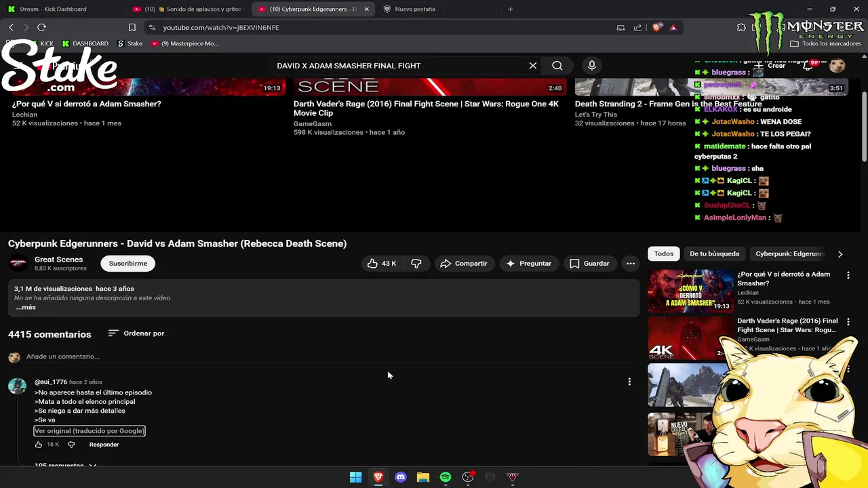The height and width of the screenshot is (488, 868).
Task: Select the De tu búsqueda chip
Action: click(x=715, y=253)
